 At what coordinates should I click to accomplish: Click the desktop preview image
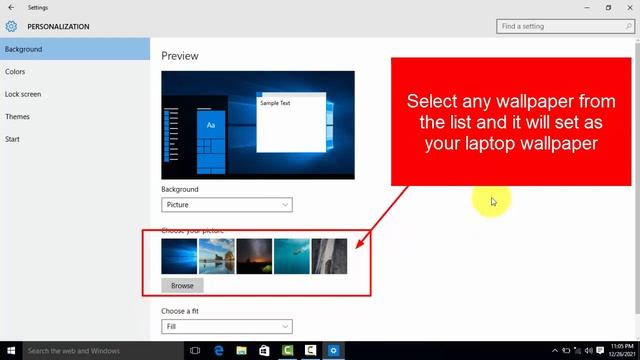click(x=258, y=125)
